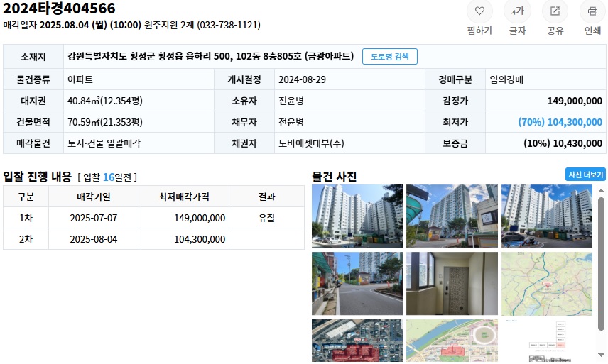Click the photo gallery scrollbar thumb
608x364 pixels.
pos(601,263)
